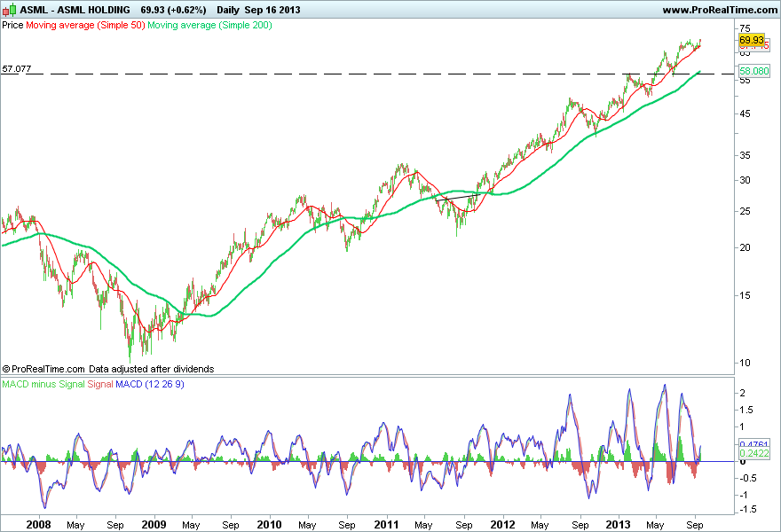Click the 35 price axis tick
Viewport: 781px width, 532px height.
pos(745,155)
